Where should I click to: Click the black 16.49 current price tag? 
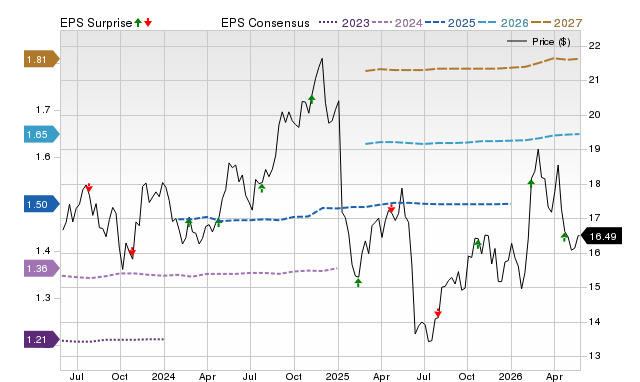(x=601, y=236)
